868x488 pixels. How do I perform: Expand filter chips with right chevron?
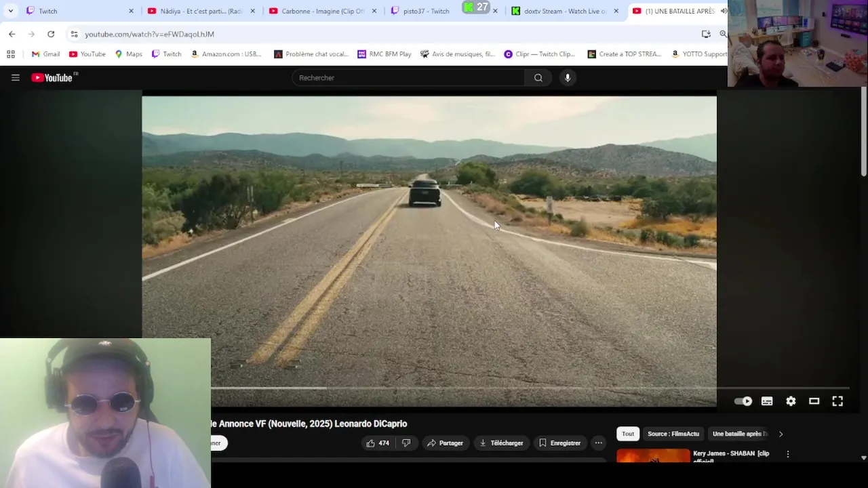click(x=781, y=434)
